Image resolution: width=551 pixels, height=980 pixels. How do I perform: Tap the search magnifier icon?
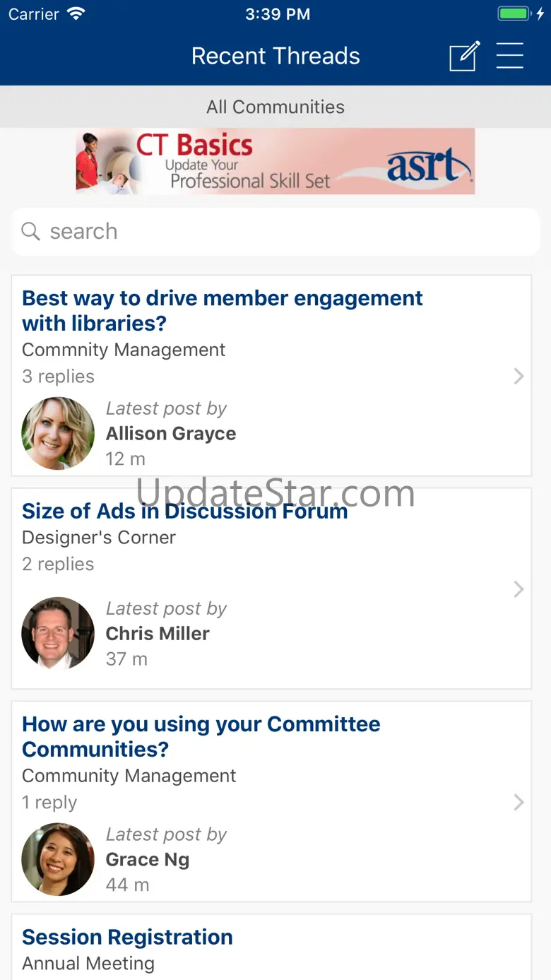click(x=30, y=231)
